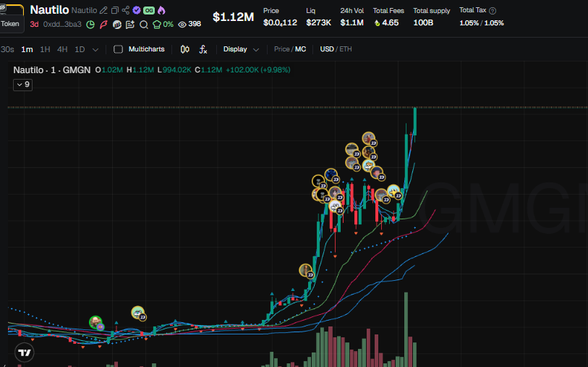Select the 4H timeframe
The width and height of the screenshot is (588, 367).
62,49
